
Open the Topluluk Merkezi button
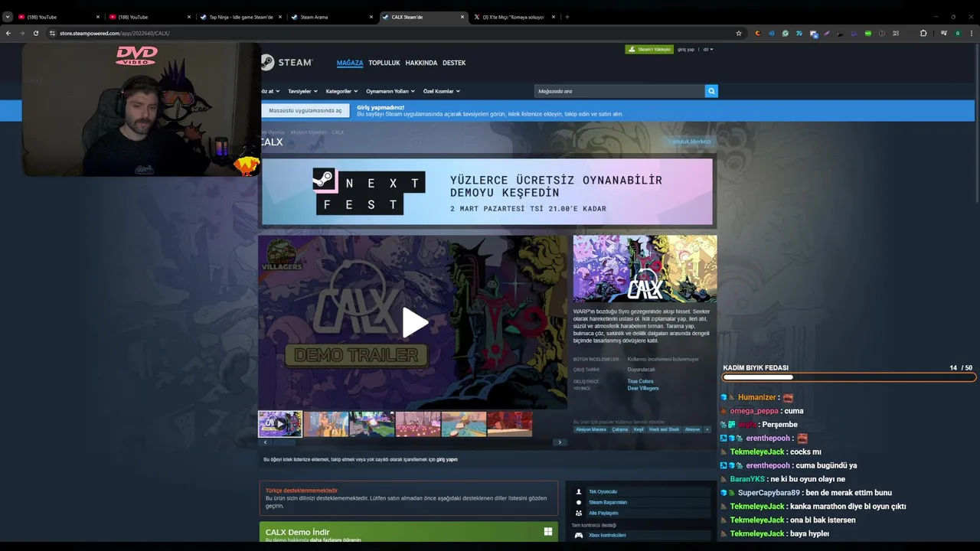coord(689,142)
